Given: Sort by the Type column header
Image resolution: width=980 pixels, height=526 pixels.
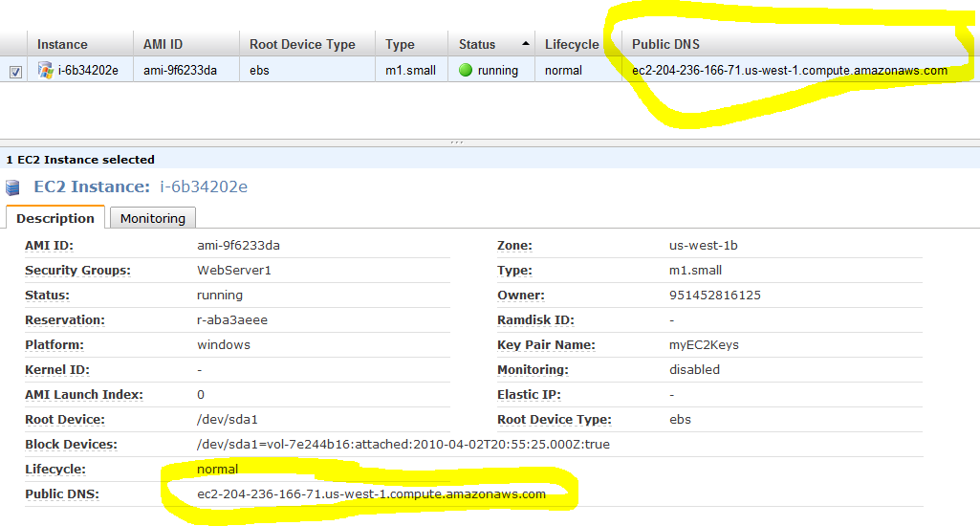Looking at the screenshot, I should [400, 44].
